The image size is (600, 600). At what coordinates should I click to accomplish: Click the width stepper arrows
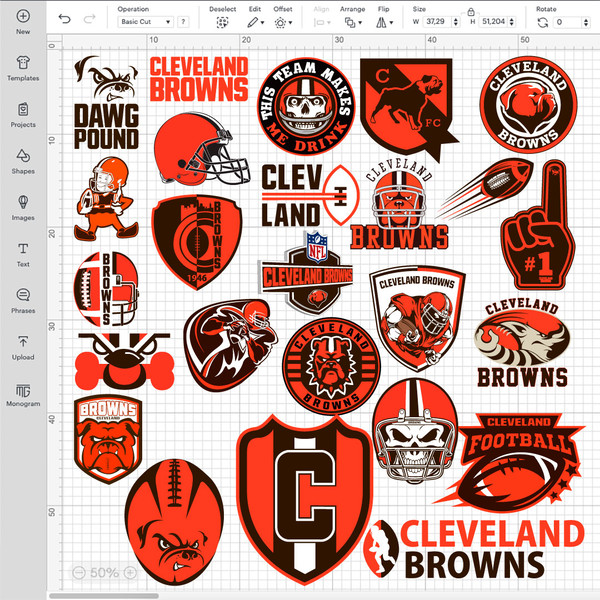click(455, 22)
